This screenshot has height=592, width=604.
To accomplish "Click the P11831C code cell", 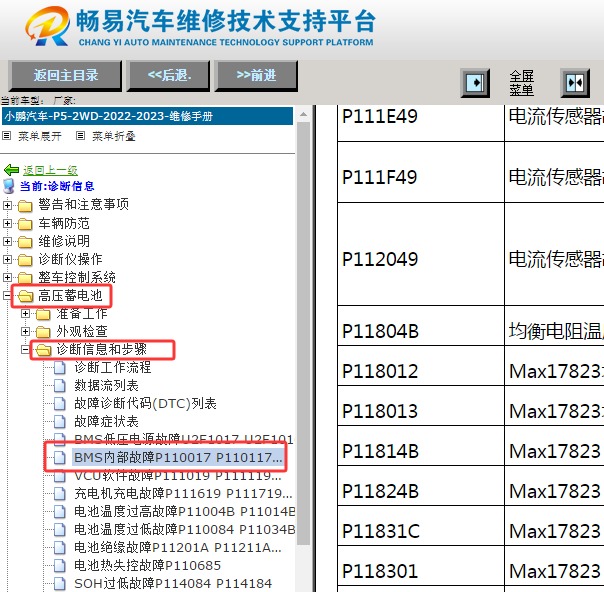I will click(x=421, y=526).
